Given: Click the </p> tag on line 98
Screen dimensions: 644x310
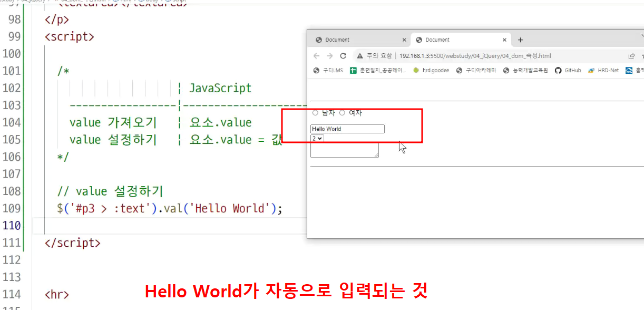Looking at the screenshot, I should pos(57,20).
